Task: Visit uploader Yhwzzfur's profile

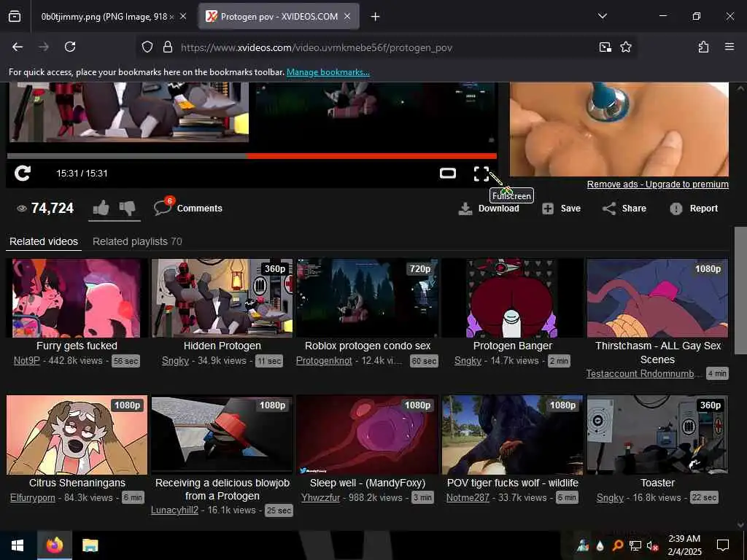Action: coord(321,497)
